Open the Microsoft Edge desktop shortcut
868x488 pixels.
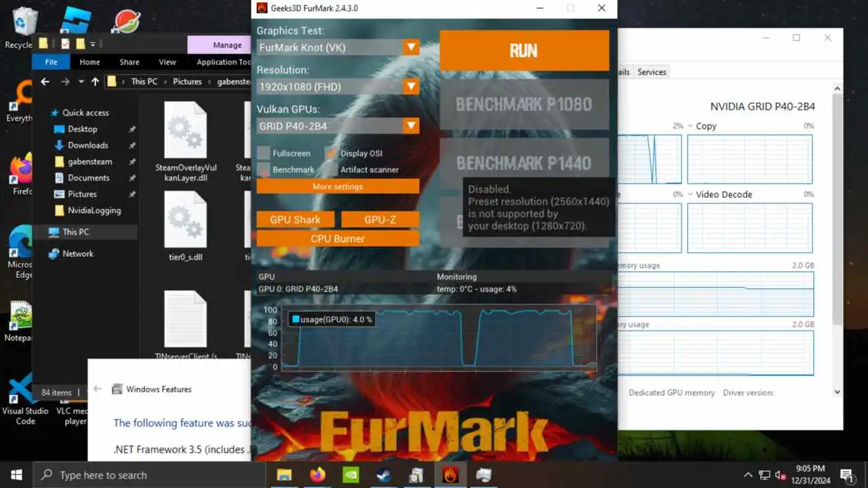(22, 252)
